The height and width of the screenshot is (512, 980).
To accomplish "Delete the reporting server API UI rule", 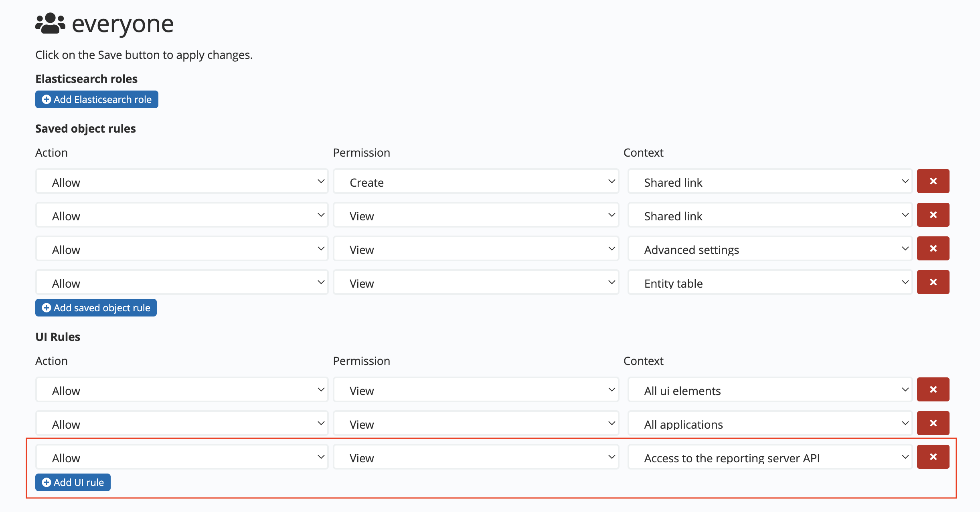I will (x=933, y=457).
